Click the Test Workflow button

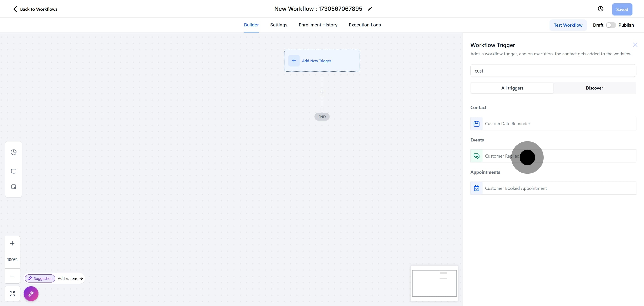click(x=568, y=25)
